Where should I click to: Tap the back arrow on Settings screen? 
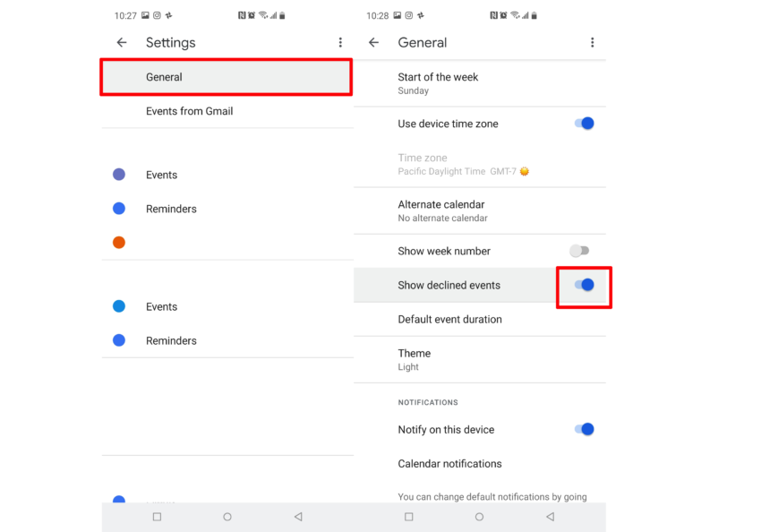click(x=122, y=43)
